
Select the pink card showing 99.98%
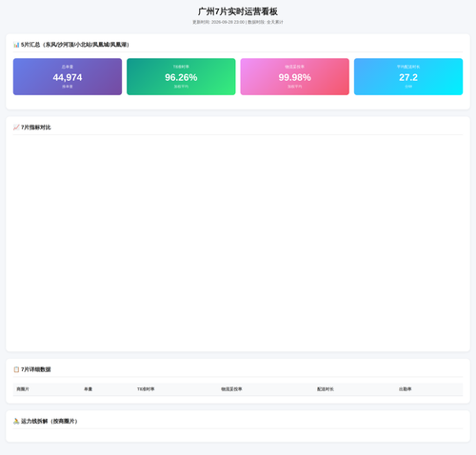[x=294, y=76]
